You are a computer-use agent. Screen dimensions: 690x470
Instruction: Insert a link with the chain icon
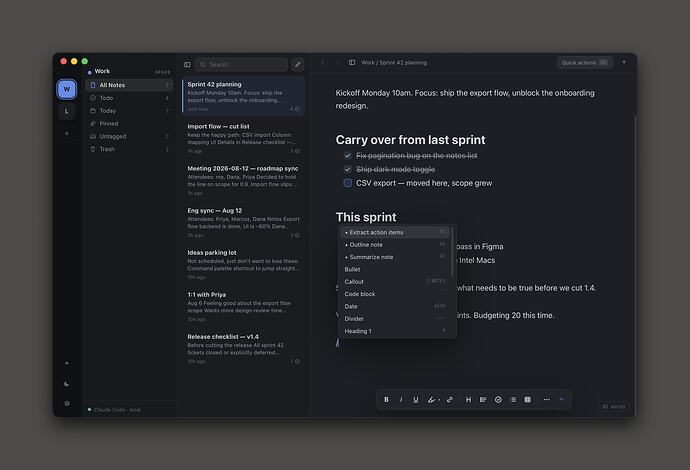tap(450, 400)
